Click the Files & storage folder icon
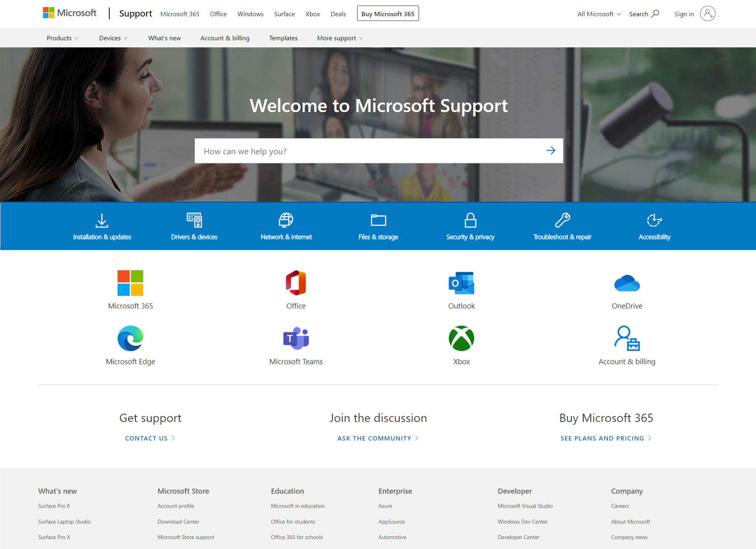This screenshot has height=549, width=756. coord(378,220)
